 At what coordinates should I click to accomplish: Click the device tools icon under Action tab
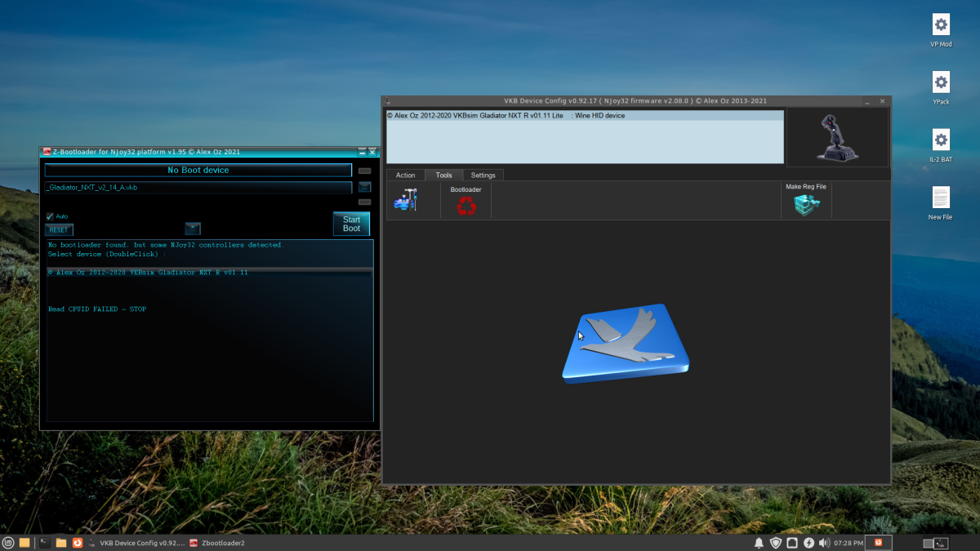click(x=405, y=201)
